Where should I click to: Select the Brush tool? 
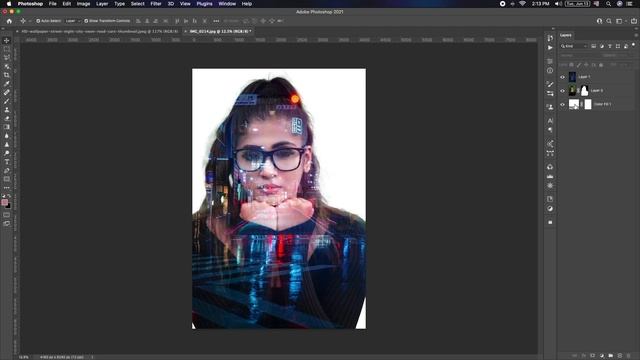click(x=7, y=101)
